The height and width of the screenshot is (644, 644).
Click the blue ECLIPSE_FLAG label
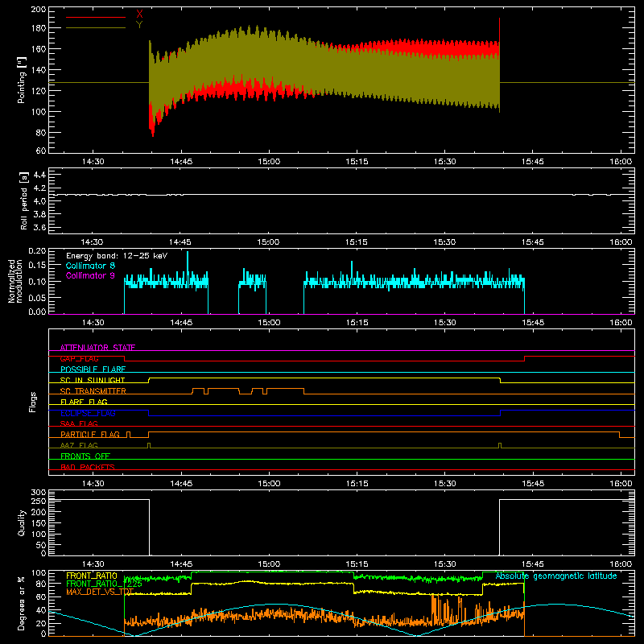tap(88, 413)
